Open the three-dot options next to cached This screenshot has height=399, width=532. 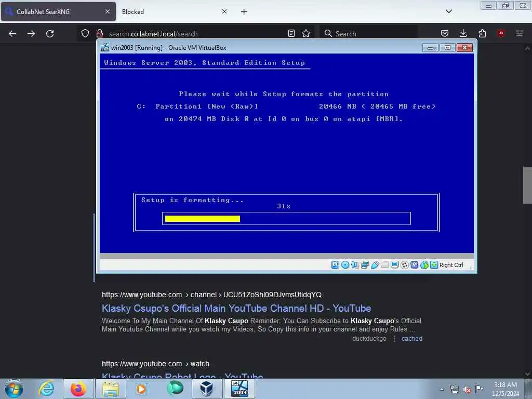(394, 339)
